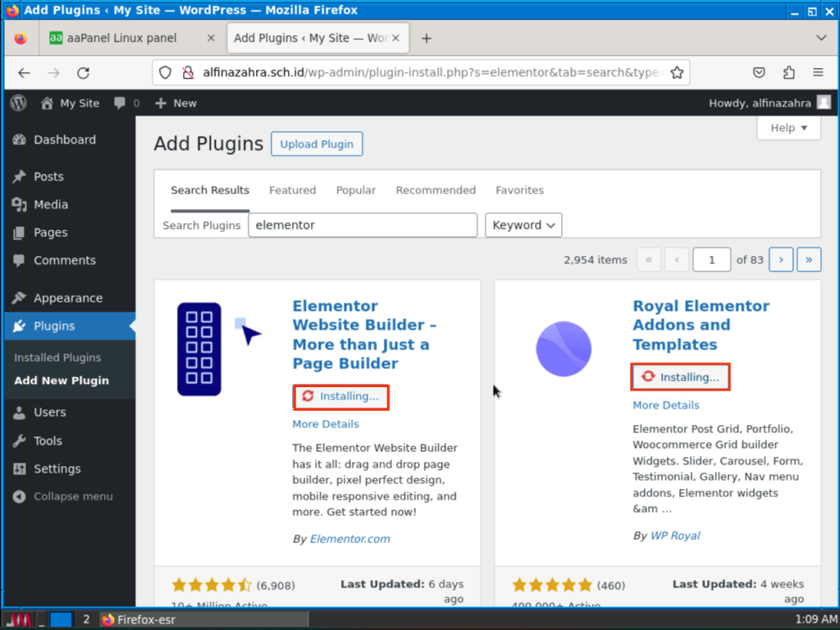Viewport: 840px width, 630px height.
Task: Open the Firefox extensions puzzle icon
Action: coord(789,73)
